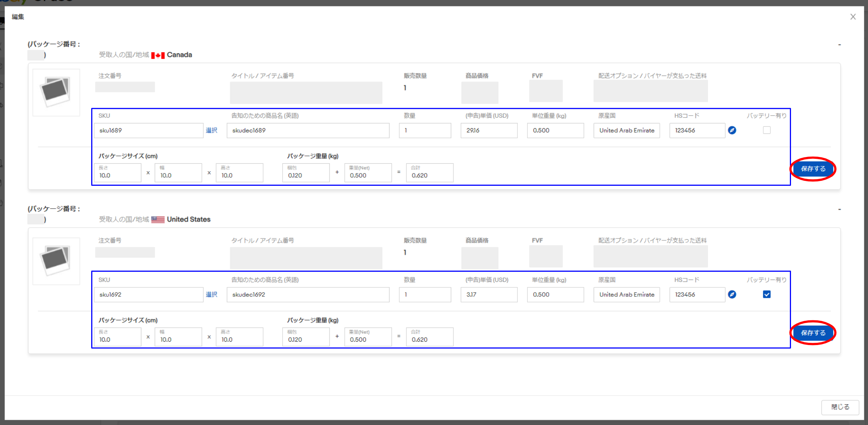Click United States package product thumbnail image
The image size is (868, 425).
coord(56,261)
